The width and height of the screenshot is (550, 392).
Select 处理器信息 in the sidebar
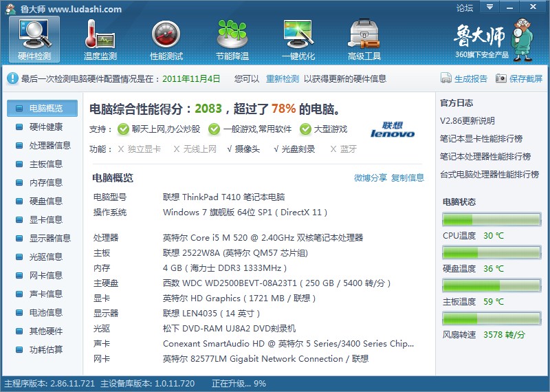click(49, 145)
